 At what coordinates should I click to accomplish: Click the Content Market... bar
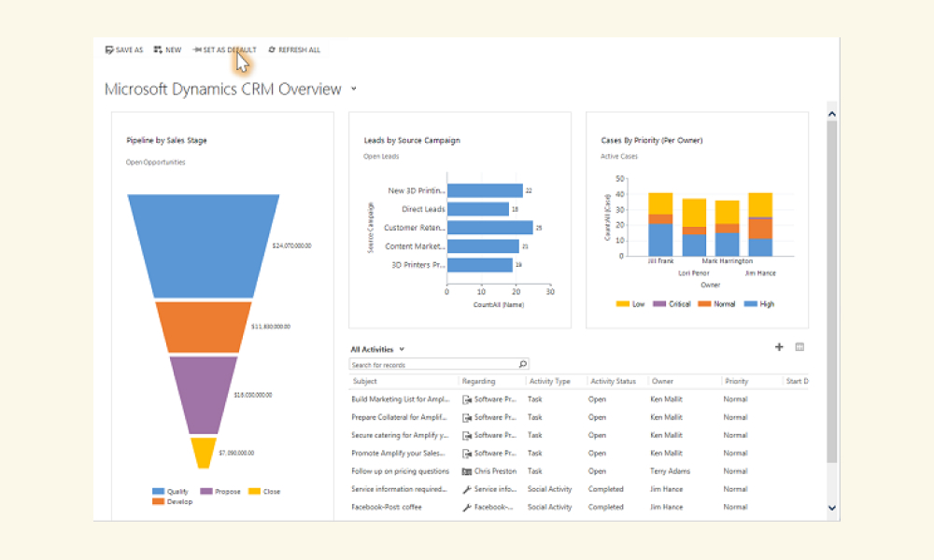[483, 245]
